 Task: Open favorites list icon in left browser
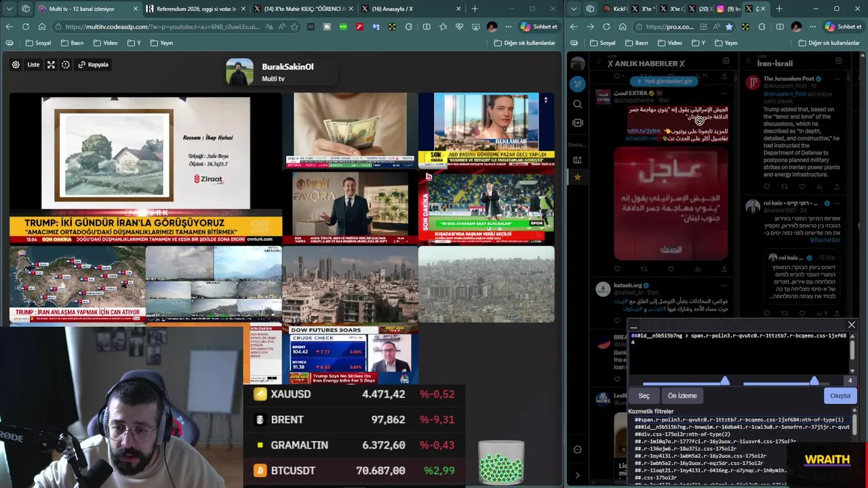click(x=443, y=26)
